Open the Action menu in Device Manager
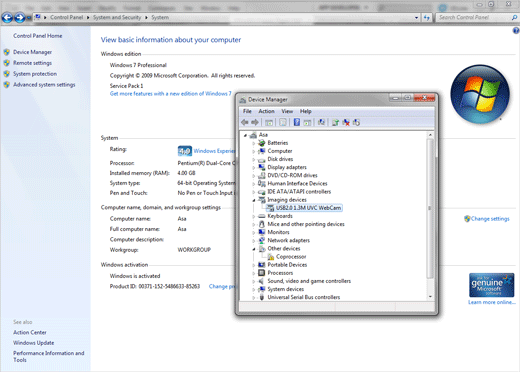 [266, 111]
